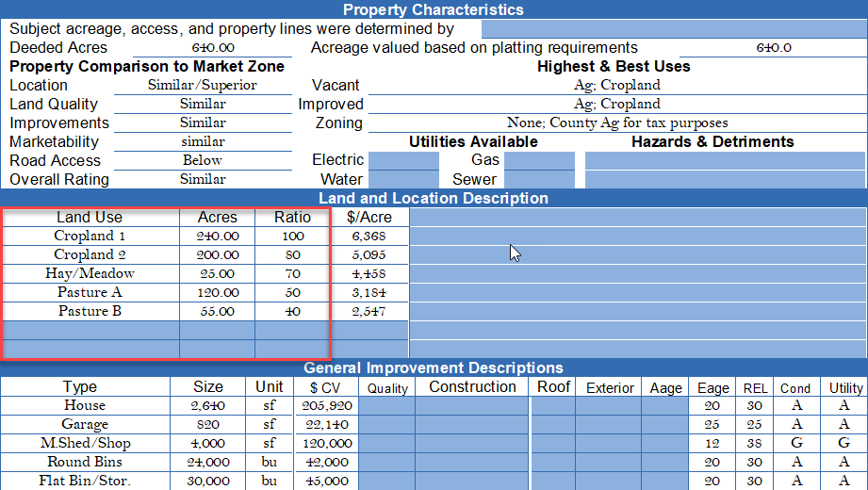Select the Location comparison cell showing Similar/Superior
The height and width of the screenshot is (490, 868).
(x=202, y=85)
